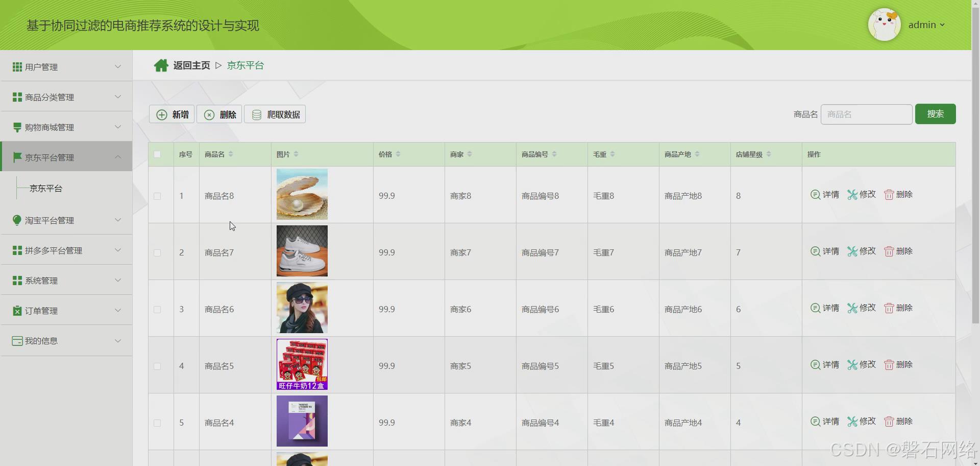Click the 详情 icon for 商品名8
Viewport: 980px width, 466px height.
tap(815, 195)
